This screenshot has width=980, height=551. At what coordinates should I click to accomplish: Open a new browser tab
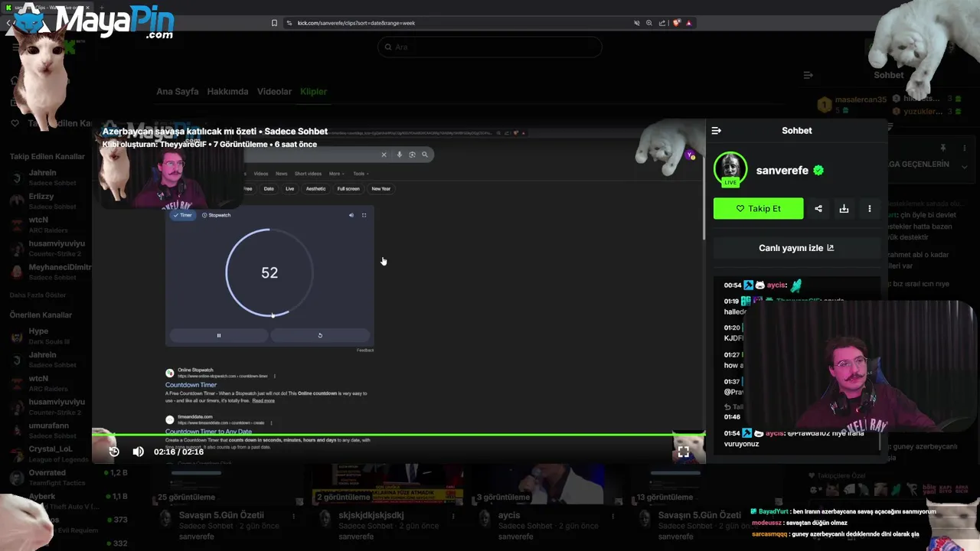point(103,7)
